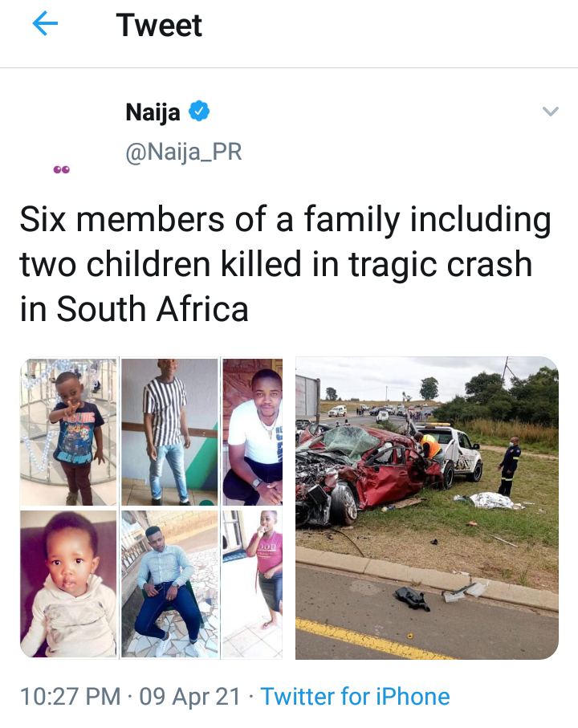
Task: Tap the profile avatar with purple dots
Action: click(61, 170)
